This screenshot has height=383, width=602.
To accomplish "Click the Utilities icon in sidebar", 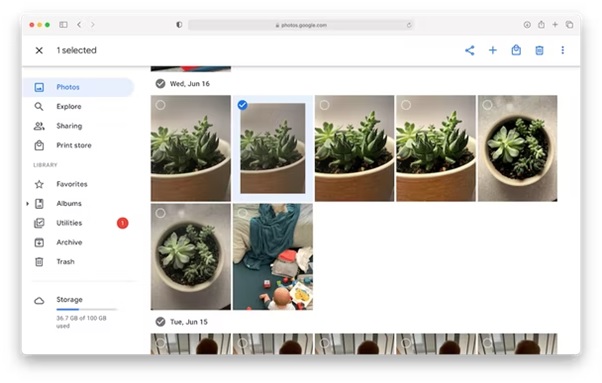I will 39,223.
